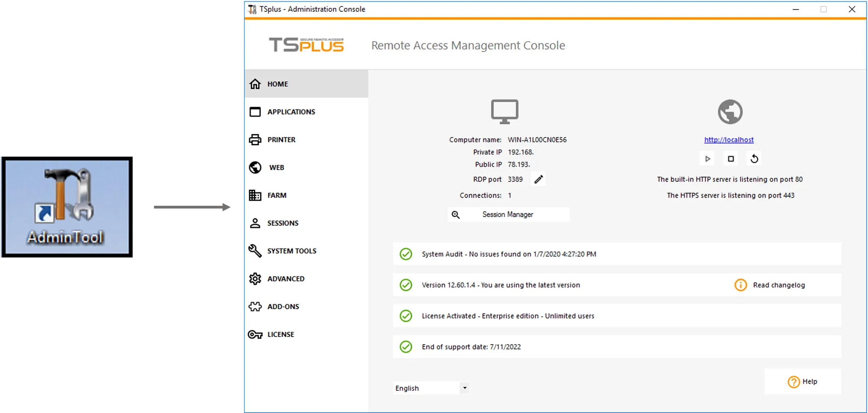Open Session Manager with magnifier icon
The height and width of the screenshot is (413, 868).
456,214
